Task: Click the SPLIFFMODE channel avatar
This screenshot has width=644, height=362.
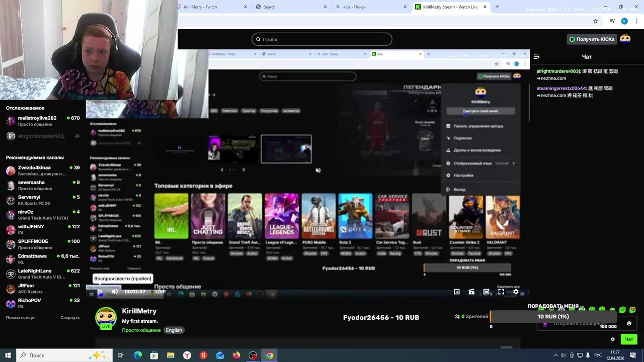Action: tap(11, 244)
